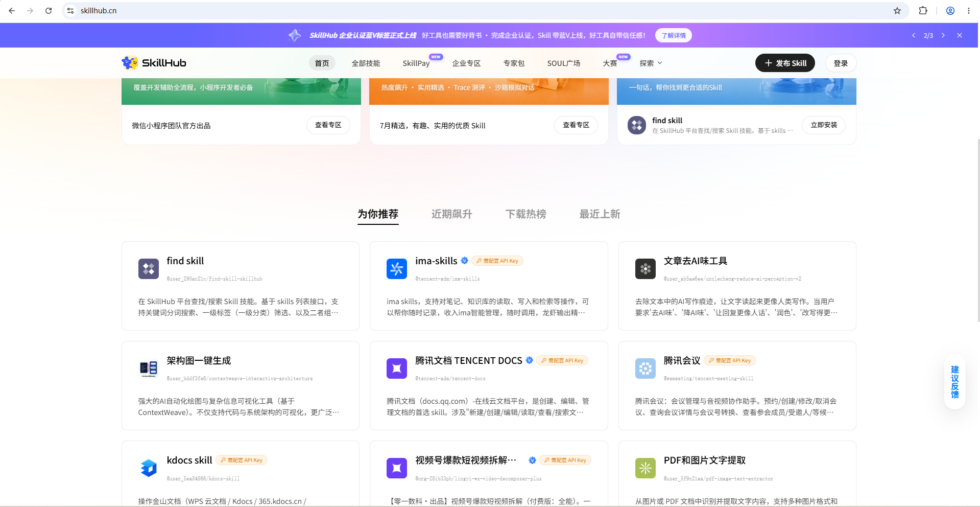
Task: Click the page vertical scrollbar
Action: point(978,230)
